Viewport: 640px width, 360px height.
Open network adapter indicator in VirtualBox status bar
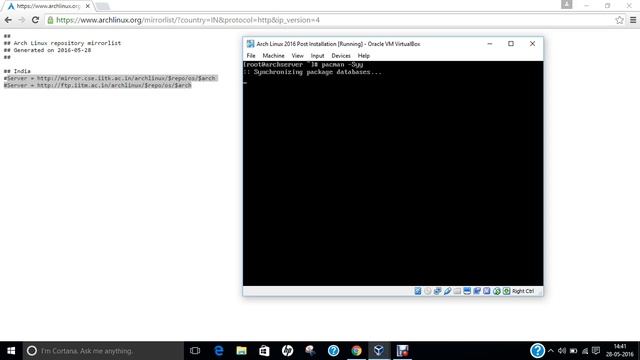click(x=438, y=291)
